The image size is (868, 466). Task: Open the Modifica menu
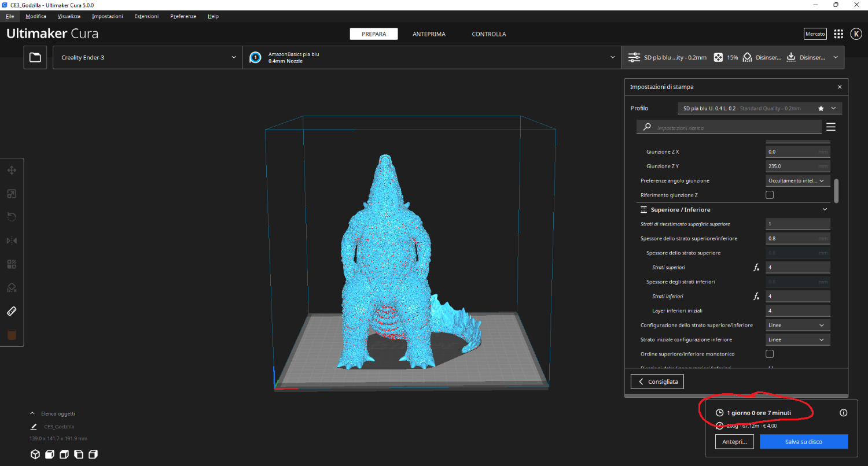36,16
